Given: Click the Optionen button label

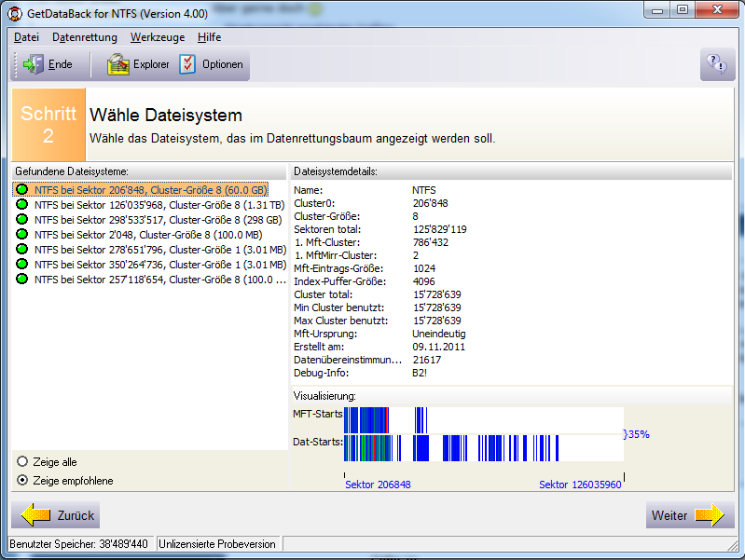Looking at the screenshot, I should tap(222, 64).
